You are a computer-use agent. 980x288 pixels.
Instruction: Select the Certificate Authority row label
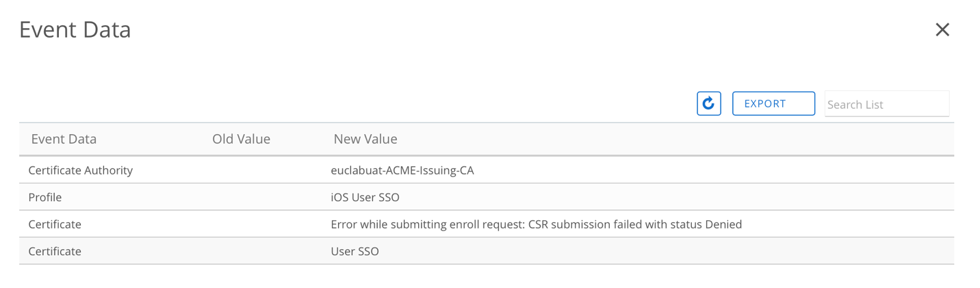pos(80,170)
